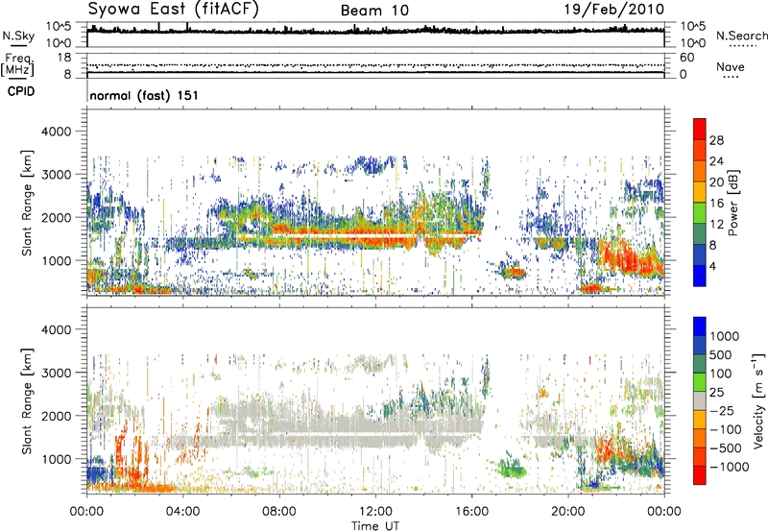The height and width of the screenshot is (532, 768).
Task: Click the 'Velocity [m s-1]' color bar label
Action: pos(758,400)
